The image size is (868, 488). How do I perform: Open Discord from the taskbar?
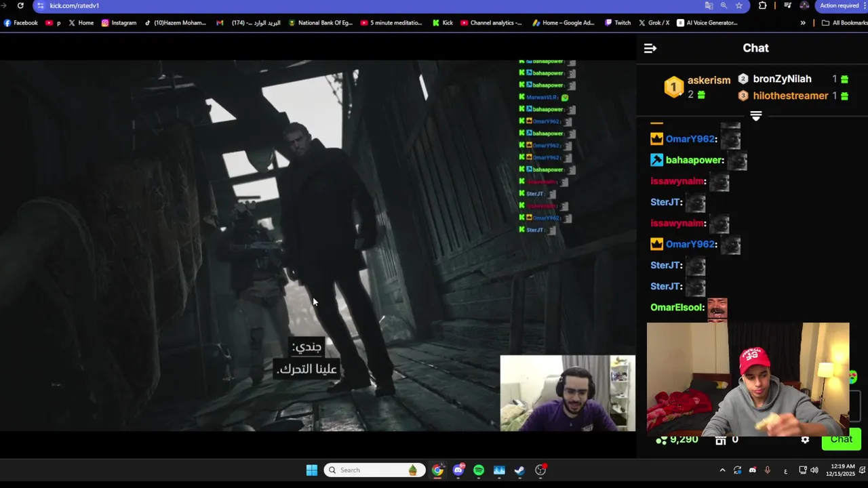[458, 470]
